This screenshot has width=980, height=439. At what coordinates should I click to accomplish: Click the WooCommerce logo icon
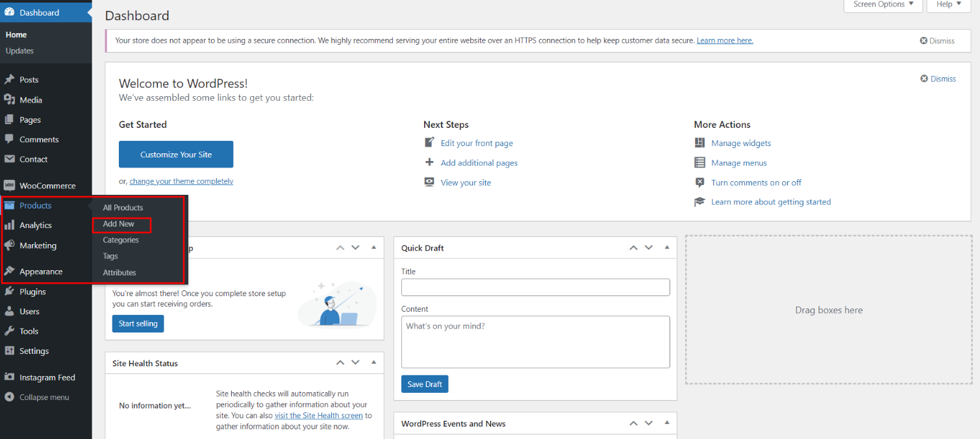click(x=9, y=186)
